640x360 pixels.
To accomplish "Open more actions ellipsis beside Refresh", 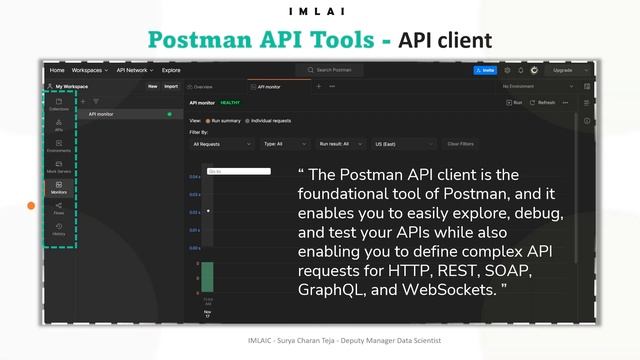I will tap(565, 102).
